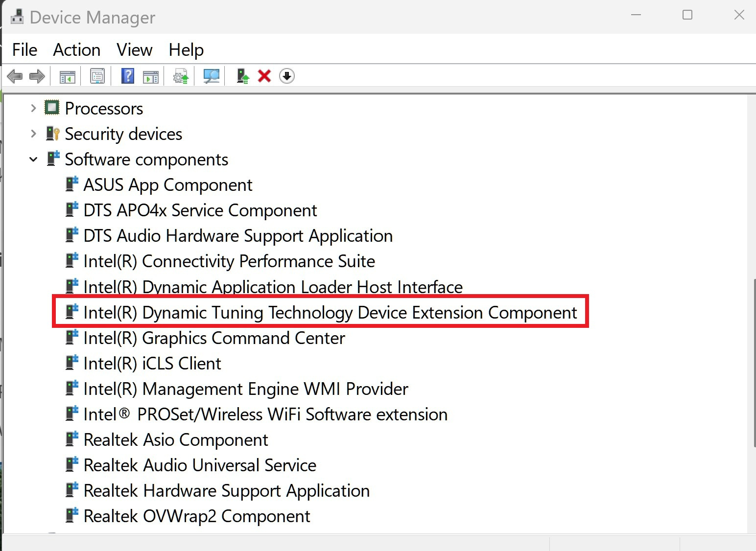Expand the Processors category chevron
Screen dimensions: 756x551
[x=33, y=108]
